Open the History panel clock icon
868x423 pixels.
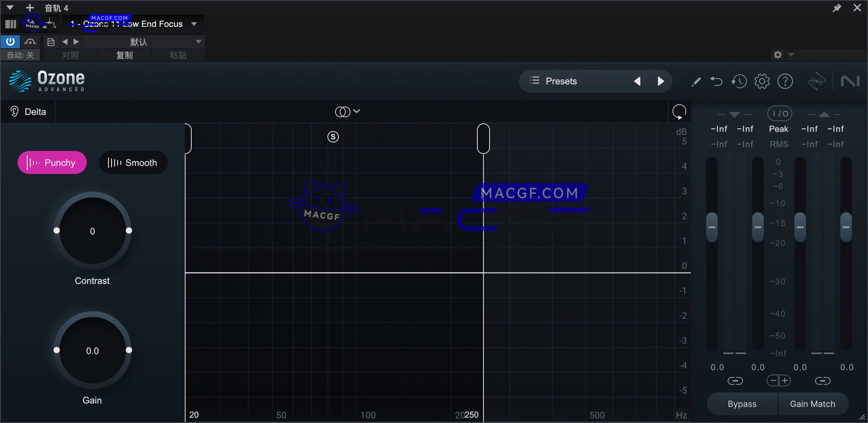(739, 81)
